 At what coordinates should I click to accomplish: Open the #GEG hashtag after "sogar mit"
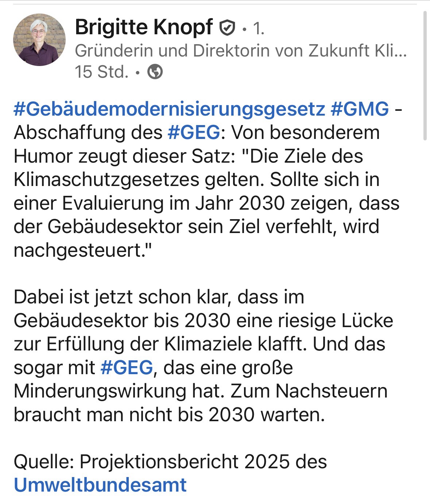point(127,367)
